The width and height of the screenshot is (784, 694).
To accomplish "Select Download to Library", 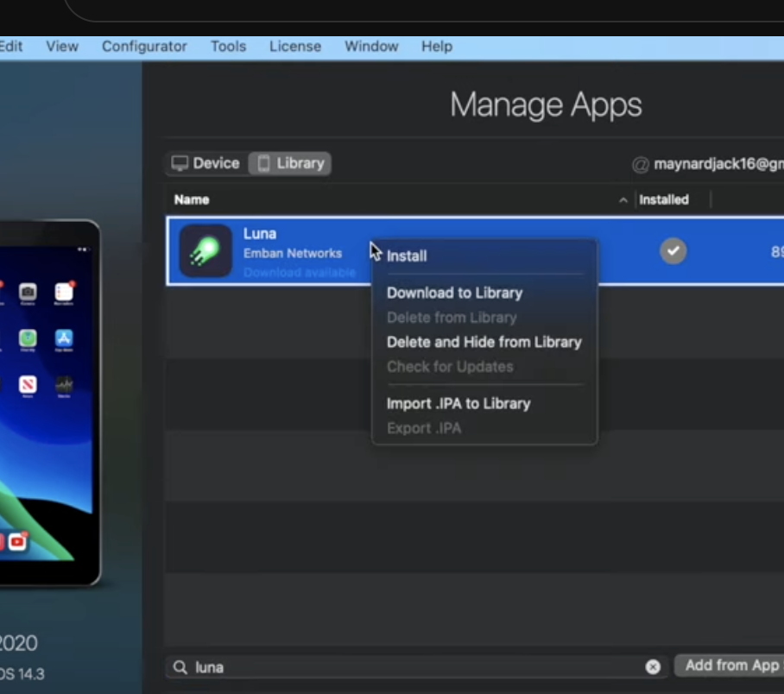I will pyautogui.click(x=454, y=293).
